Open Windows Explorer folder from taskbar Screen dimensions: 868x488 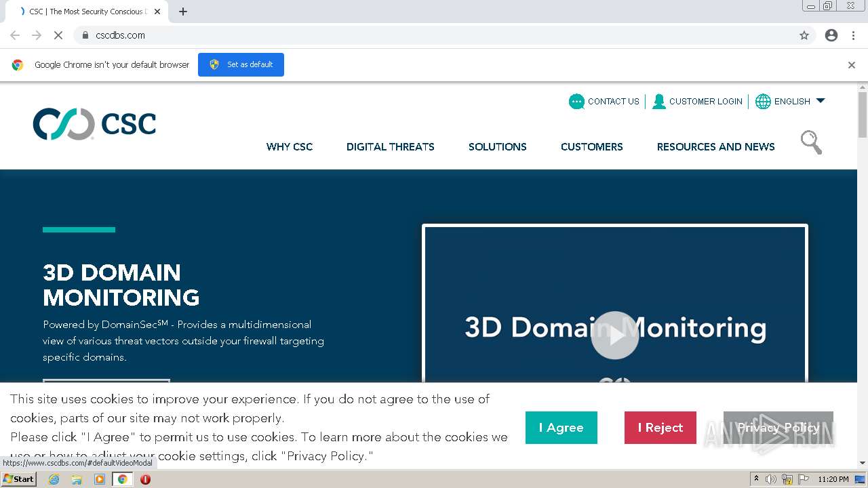point(77,479)
